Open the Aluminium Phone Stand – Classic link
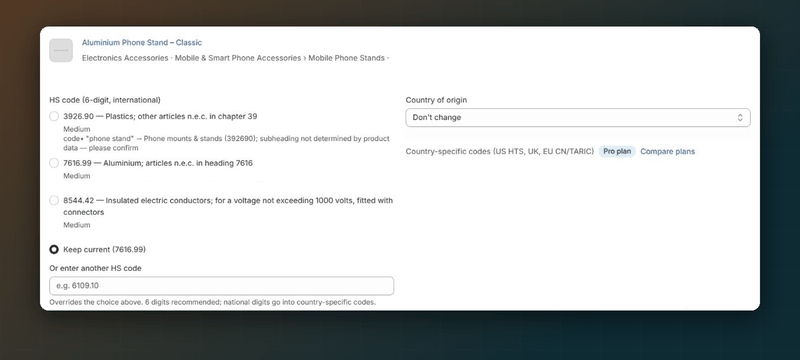Screen dimensions: 800x360 point(142,43)
